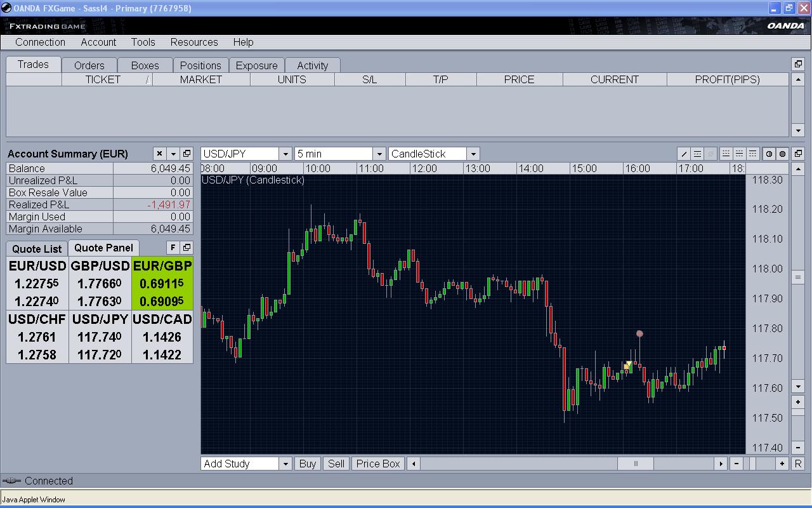Detach the Trades table panel
The image size is (812, 508).
click(798, 64)
